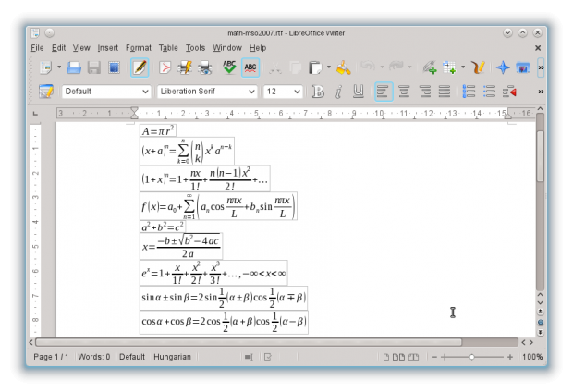This screenshot has height=392, width=573.
Task: Open the Table size dropdown arrow
Action: (463, 67)
